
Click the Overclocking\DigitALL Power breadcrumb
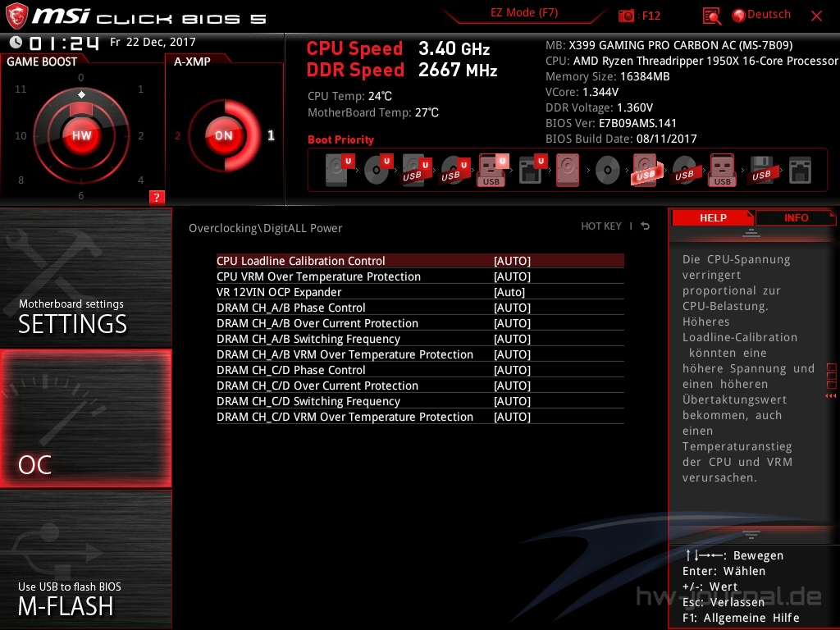265,228
